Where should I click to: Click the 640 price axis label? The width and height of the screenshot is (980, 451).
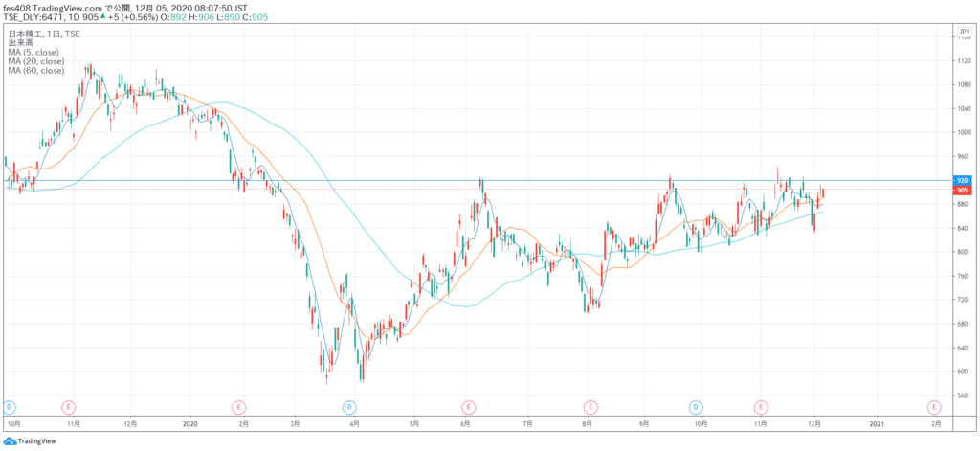point(963,348)
